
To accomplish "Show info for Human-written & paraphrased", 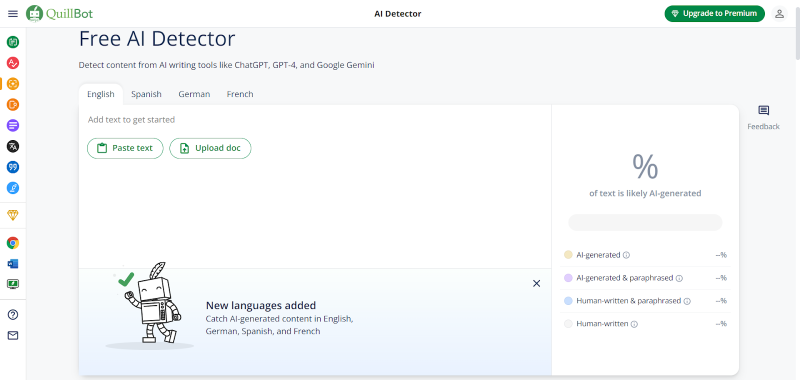I will pyautogui.click(x=687, y=301).
